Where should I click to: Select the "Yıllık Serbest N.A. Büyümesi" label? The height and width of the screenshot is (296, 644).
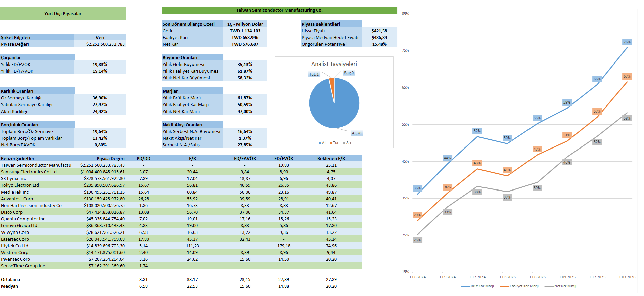point(191,131)
